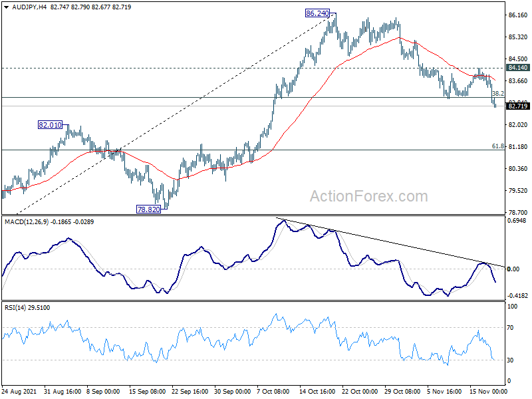
Task: Click the 15 Nov 00:00 time marker
Action: (x=488, y=391)
